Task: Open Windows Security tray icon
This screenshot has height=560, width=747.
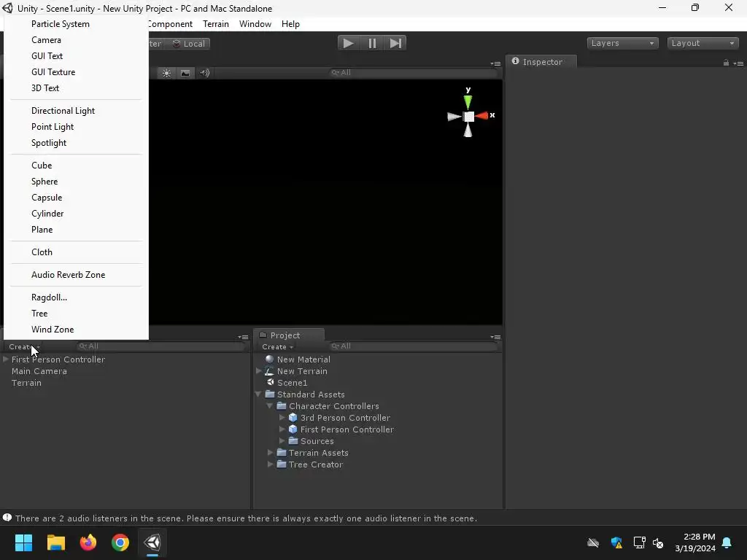Action: [x=616, y=542]
